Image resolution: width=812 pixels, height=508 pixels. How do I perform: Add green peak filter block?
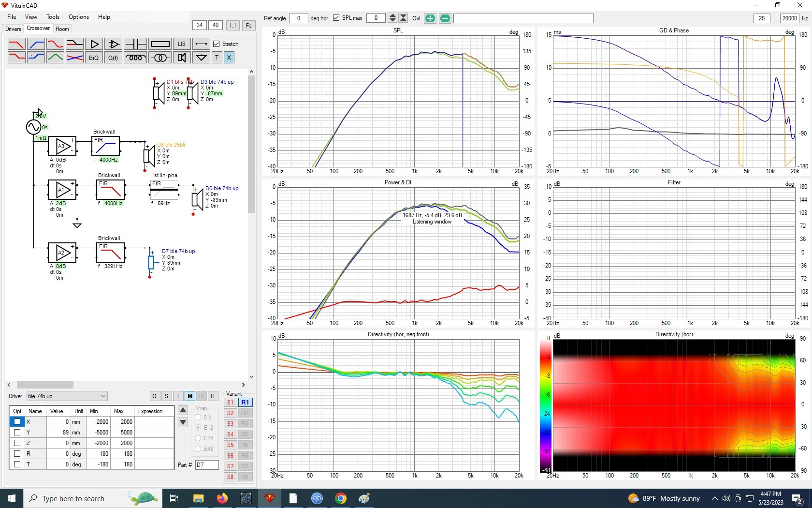pyautogui.click(x=55, y=58)
